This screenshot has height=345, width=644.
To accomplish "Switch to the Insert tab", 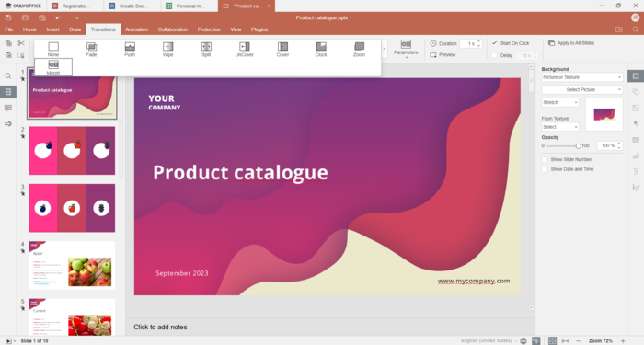I will tap(52, 29).
